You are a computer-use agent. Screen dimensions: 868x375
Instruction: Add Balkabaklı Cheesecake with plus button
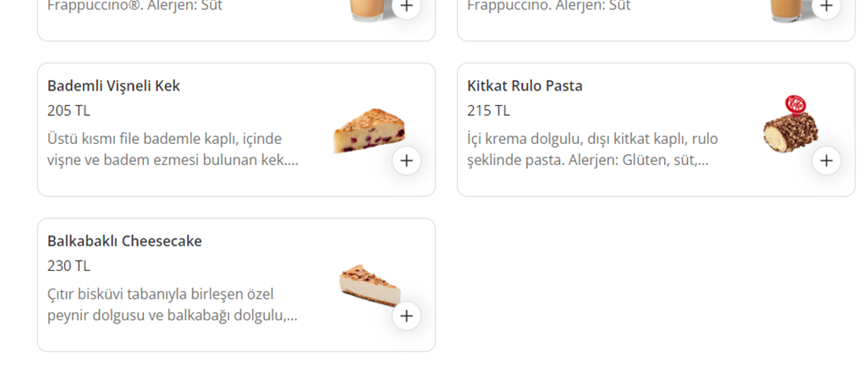[x=407, y=316]
